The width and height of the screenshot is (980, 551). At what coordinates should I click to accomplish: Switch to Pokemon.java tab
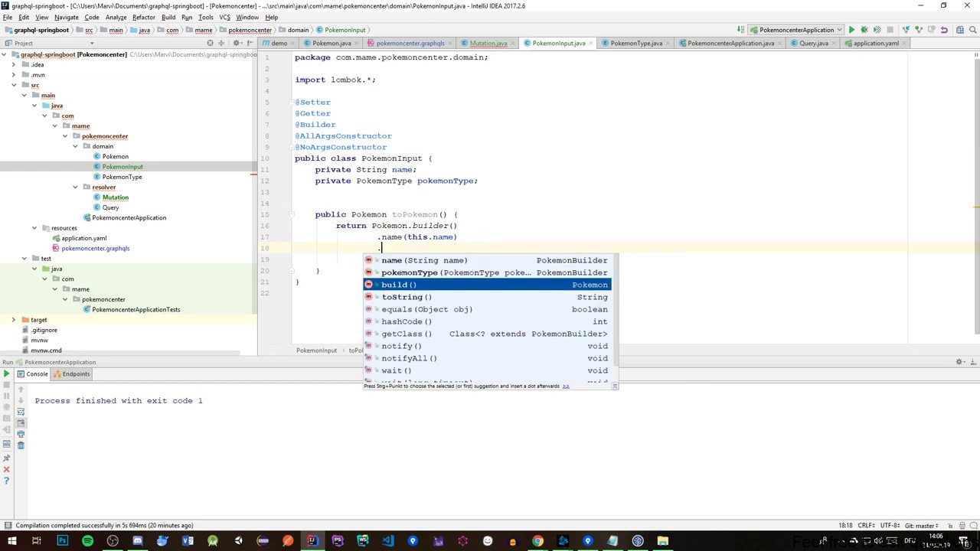[327, 44]
